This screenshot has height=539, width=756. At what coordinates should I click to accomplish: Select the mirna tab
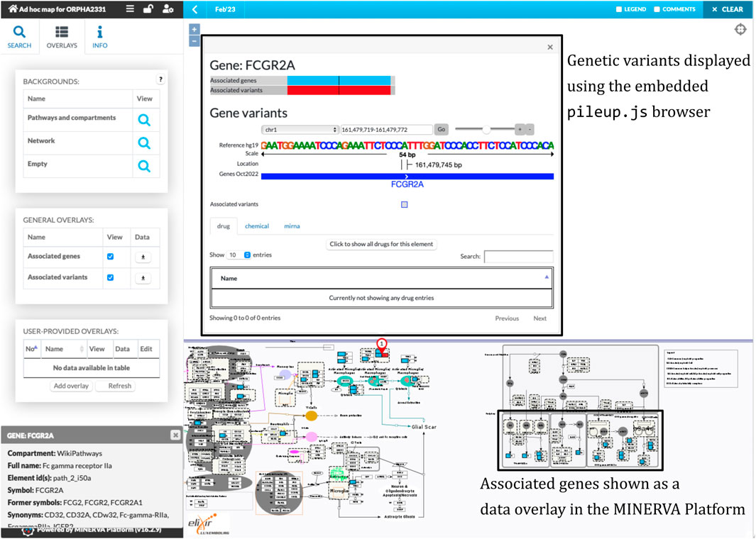tap(292, 226)
